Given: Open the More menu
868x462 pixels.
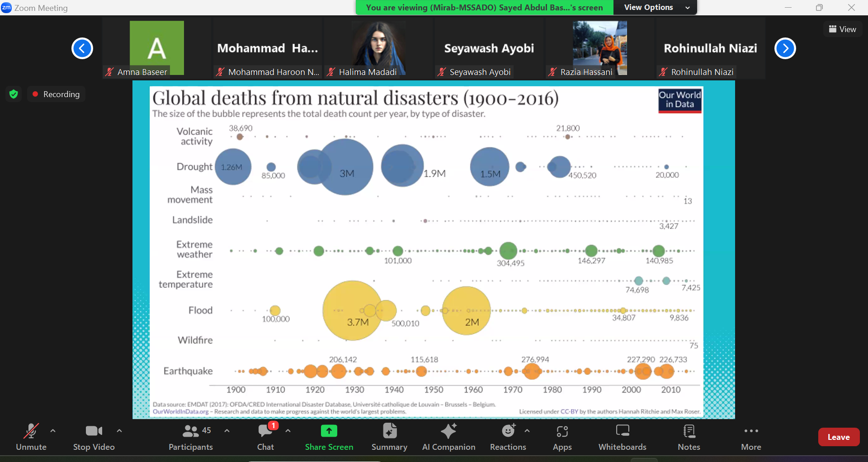Looking at the screenshot, I should [751, 437].
